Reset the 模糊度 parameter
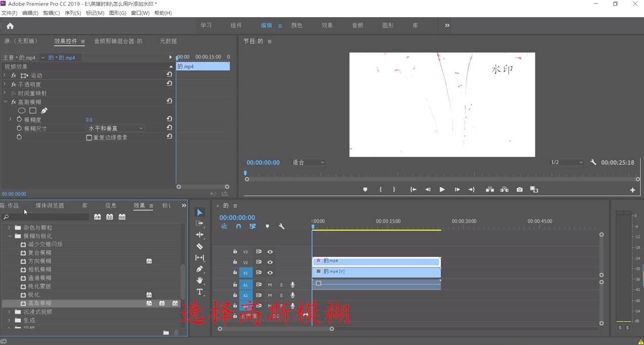644x345 pixels. pos(169,119)
